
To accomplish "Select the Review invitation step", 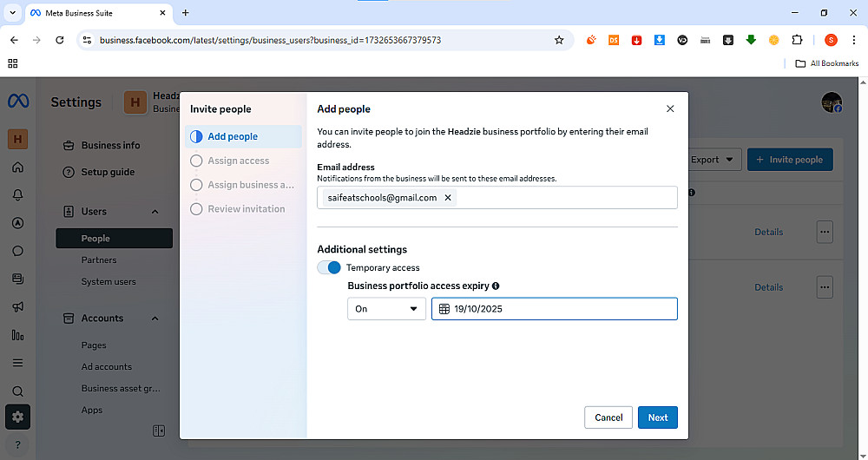I will click(x=246, y=209).
